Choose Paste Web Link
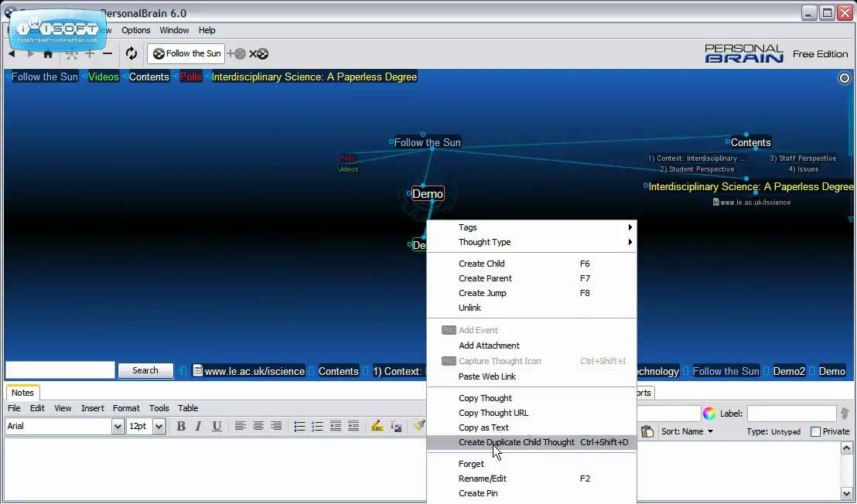Image resolution: width=857 pixels, height=504 pixels. [x=531, y=376]
